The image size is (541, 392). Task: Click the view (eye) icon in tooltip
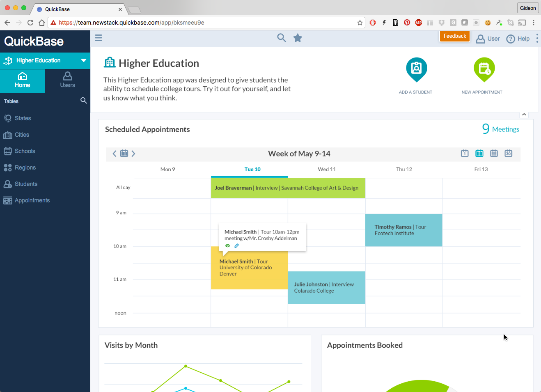click(x=227, y=246)
